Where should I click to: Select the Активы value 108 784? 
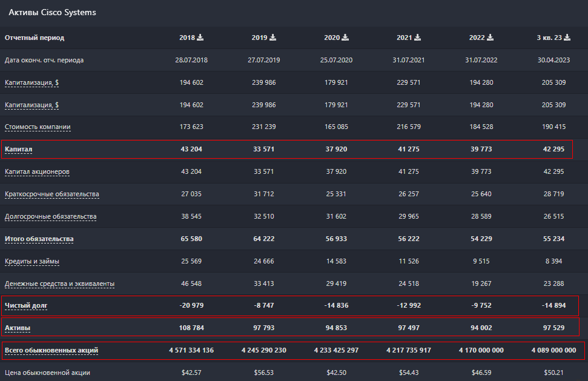[x=191, y=328]
